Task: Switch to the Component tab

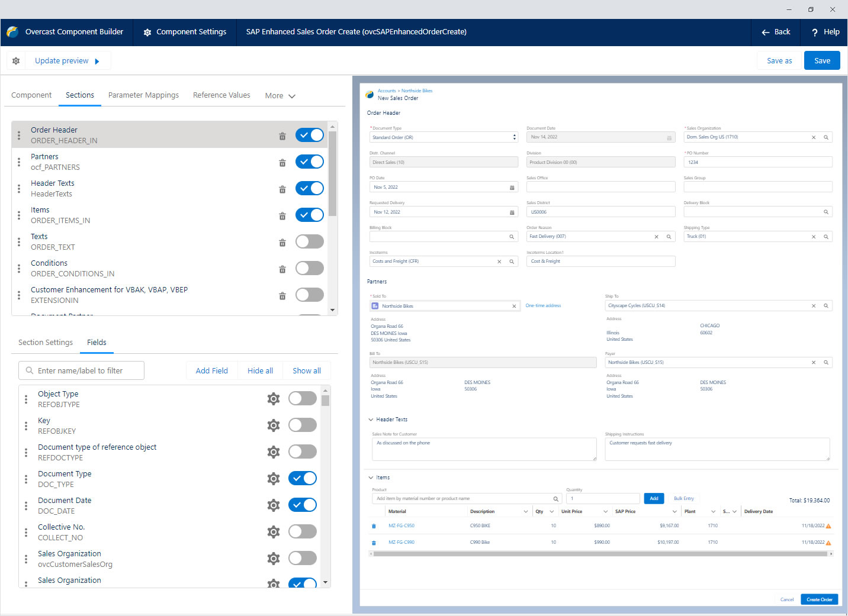Action: click(31, 95)
